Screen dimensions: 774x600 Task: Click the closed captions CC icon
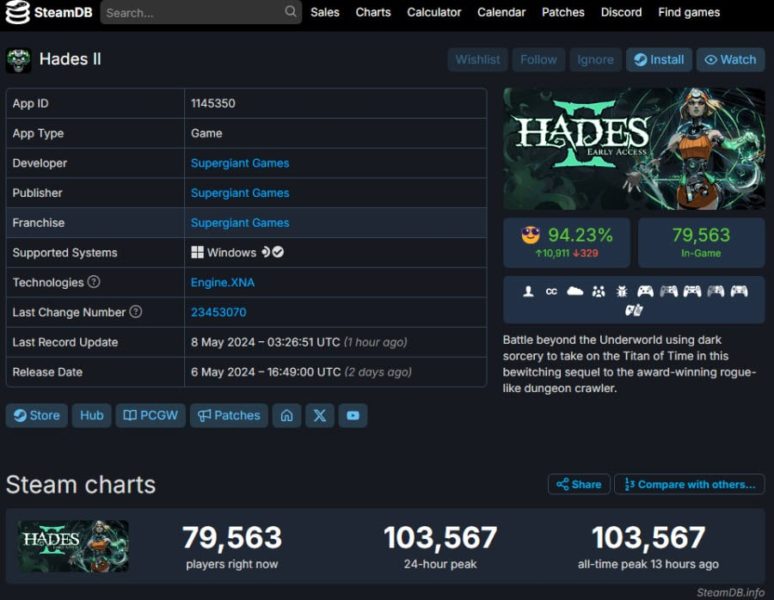point(551,291)
